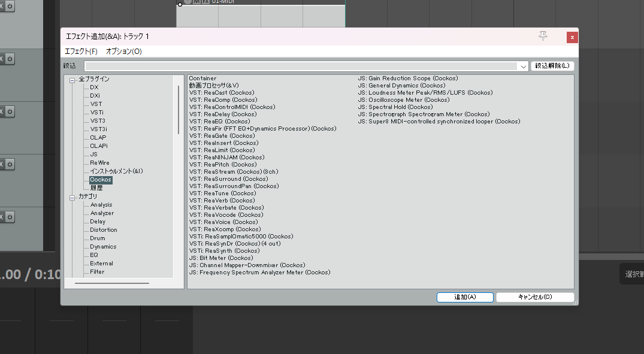Select DXi in the plugin tree
This screenshot has height=354, width=644.
95,96
